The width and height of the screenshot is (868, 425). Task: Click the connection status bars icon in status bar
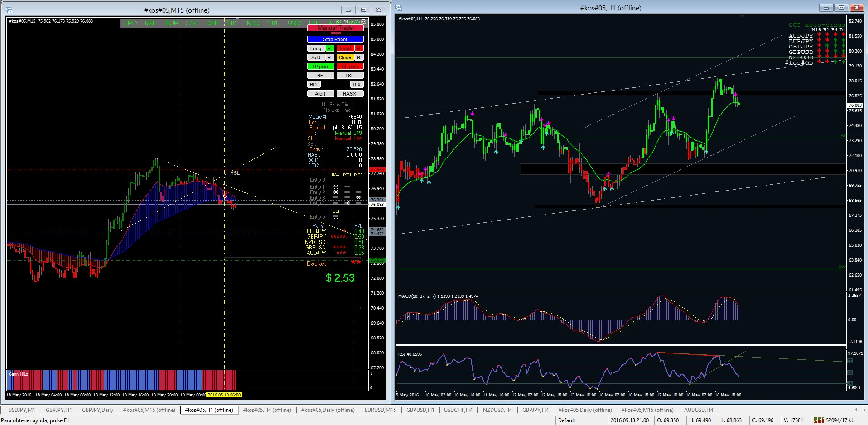tap(818, 420)
